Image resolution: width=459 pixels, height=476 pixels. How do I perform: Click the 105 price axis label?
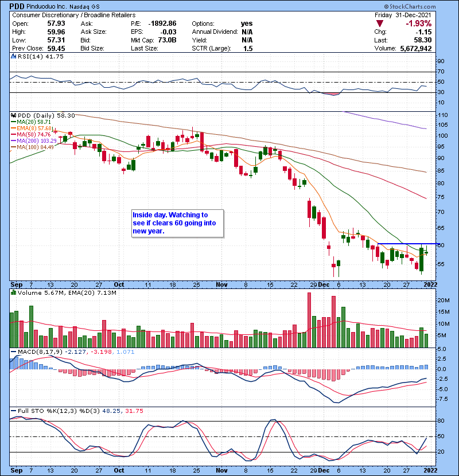click(x=442, y=125)
